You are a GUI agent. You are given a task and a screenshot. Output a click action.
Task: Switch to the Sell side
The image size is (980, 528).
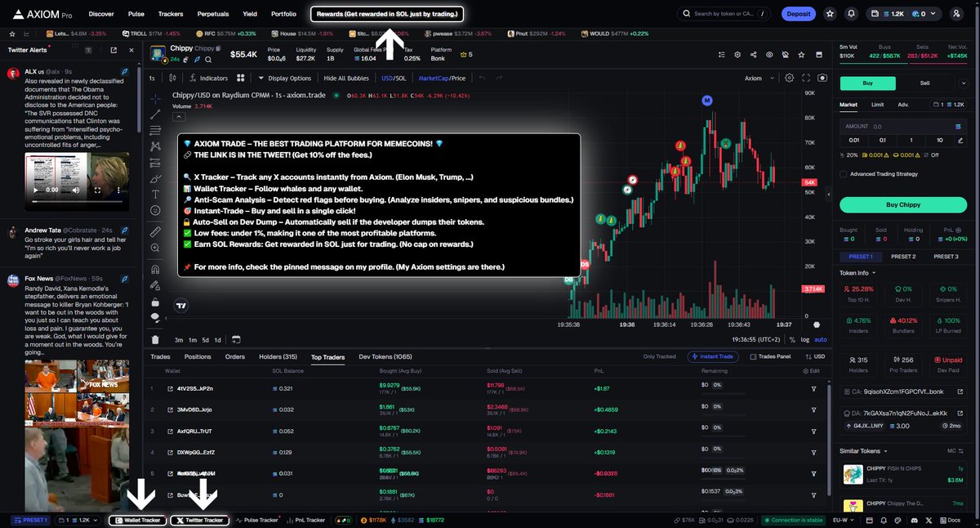(924, 83)
